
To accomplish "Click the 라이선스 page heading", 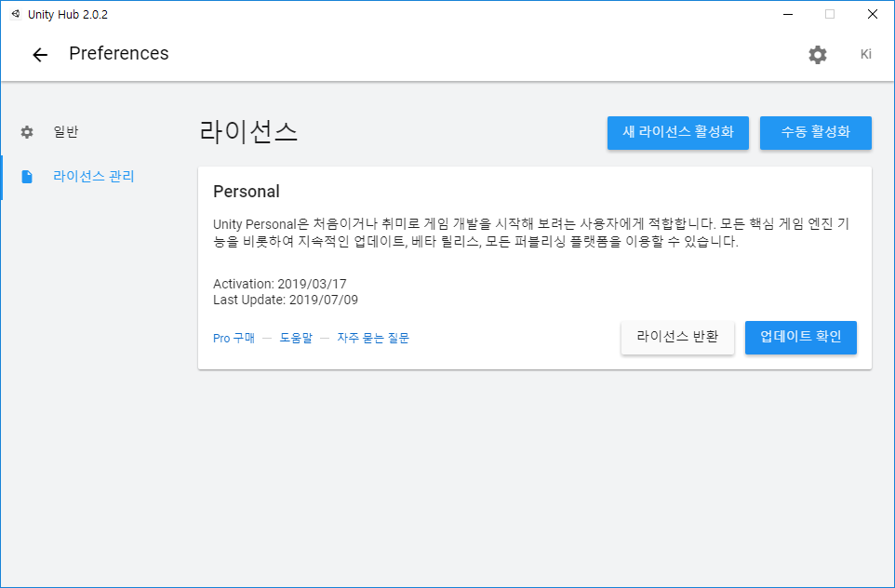I will [x=248, y=132].
